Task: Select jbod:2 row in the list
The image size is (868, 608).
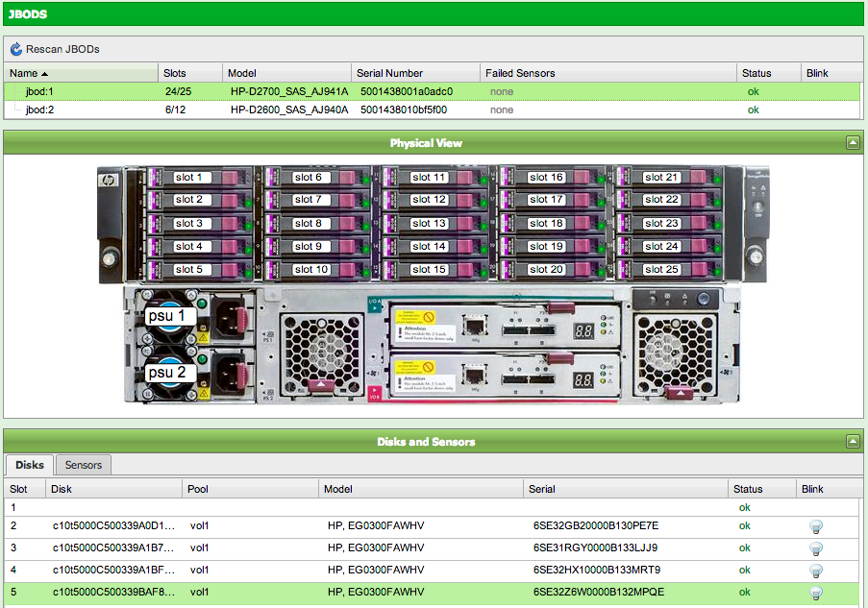Action: (433, 109)
